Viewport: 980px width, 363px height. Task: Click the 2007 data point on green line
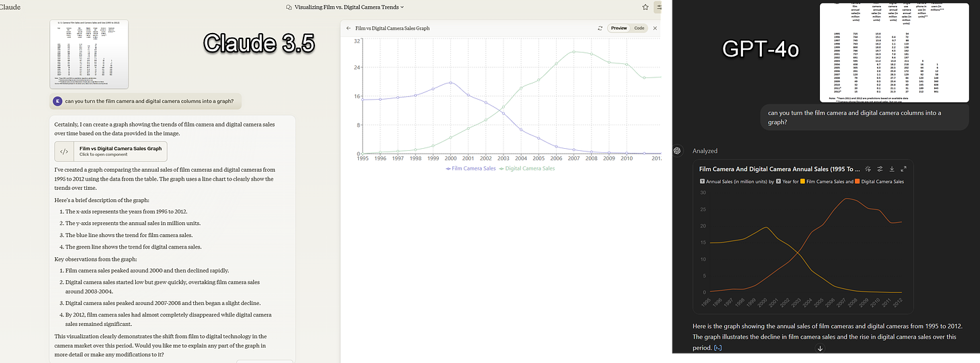[x=573, y=52]
